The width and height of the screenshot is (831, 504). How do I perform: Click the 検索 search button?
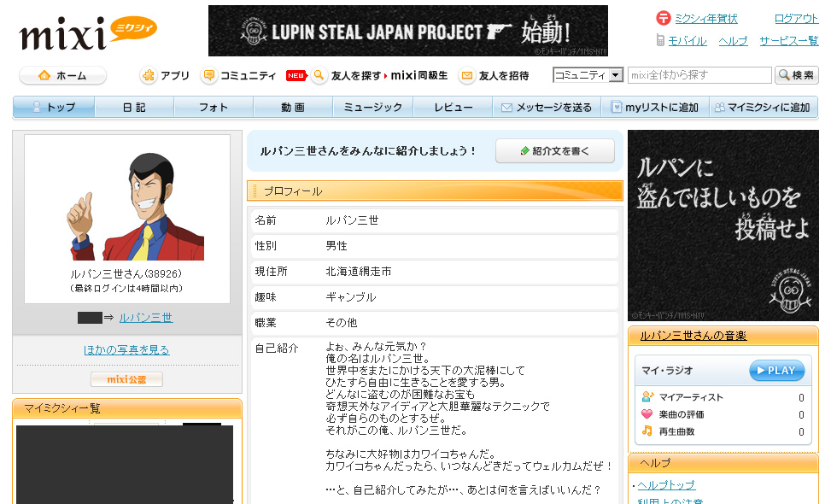click(797, 75)
